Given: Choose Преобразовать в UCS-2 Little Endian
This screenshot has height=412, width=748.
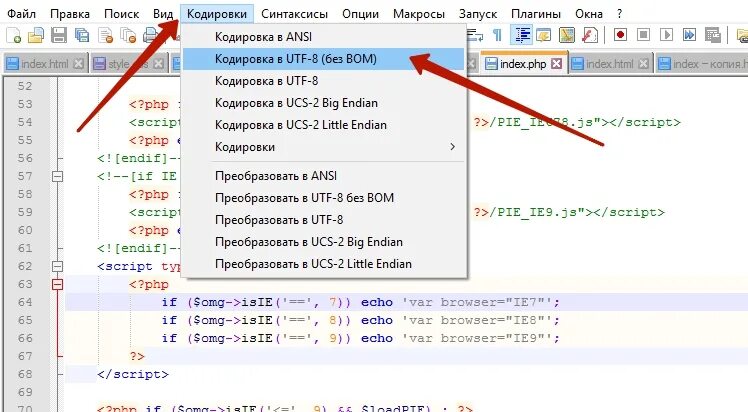Looking at the screenshot, I should click(x=323, y=264).
